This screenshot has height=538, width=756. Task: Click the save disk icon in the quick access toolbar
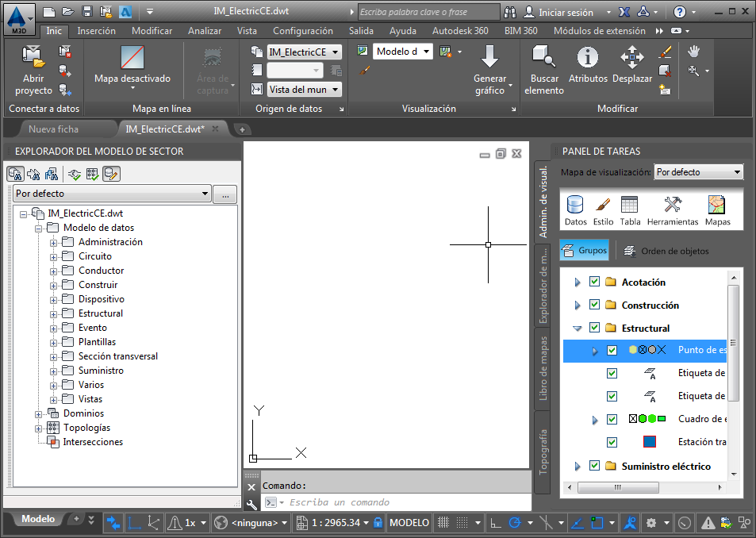point(86,12)
